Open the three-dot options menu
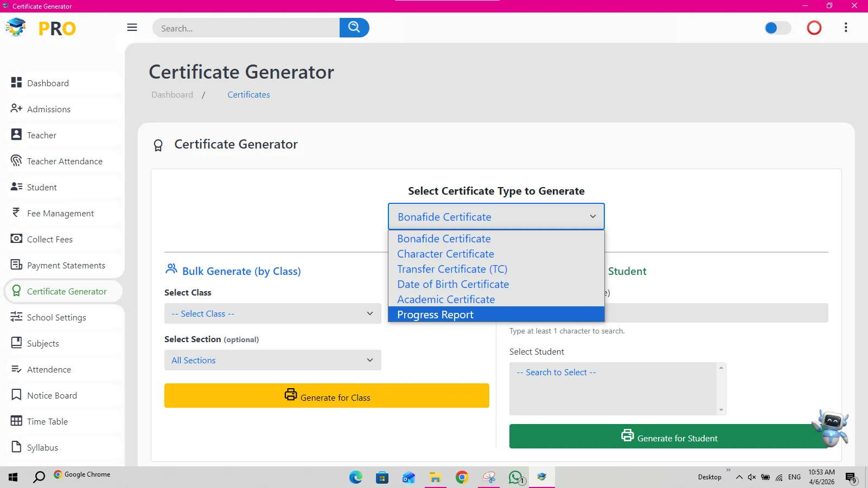 coord(846,28)
